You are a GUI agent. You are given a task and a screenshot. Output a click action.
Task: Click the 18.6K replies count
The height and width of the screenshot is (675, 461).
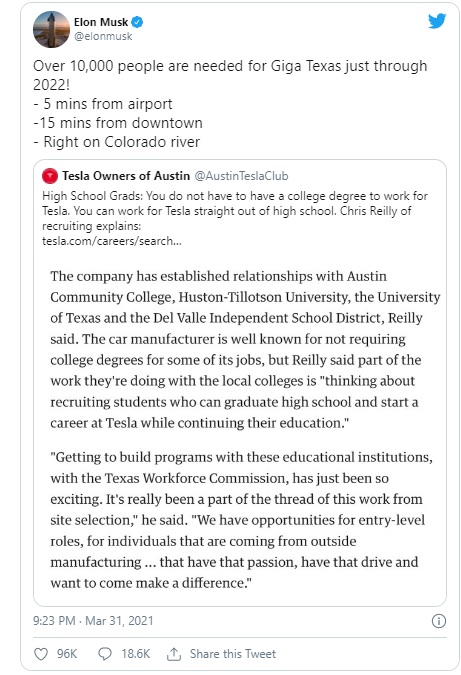tap(136, 654)
